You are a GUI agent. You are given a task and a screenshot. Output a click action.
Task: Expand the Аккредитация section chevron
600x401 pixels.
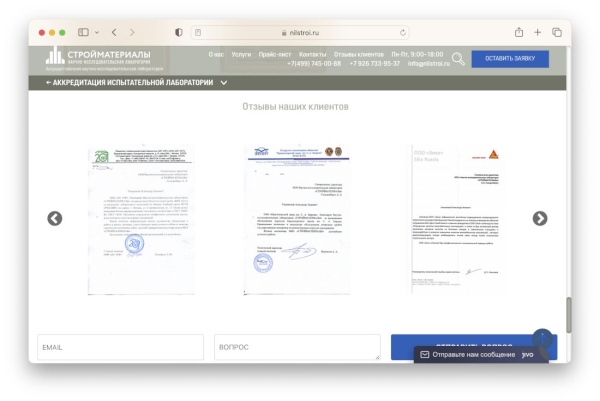224,83
